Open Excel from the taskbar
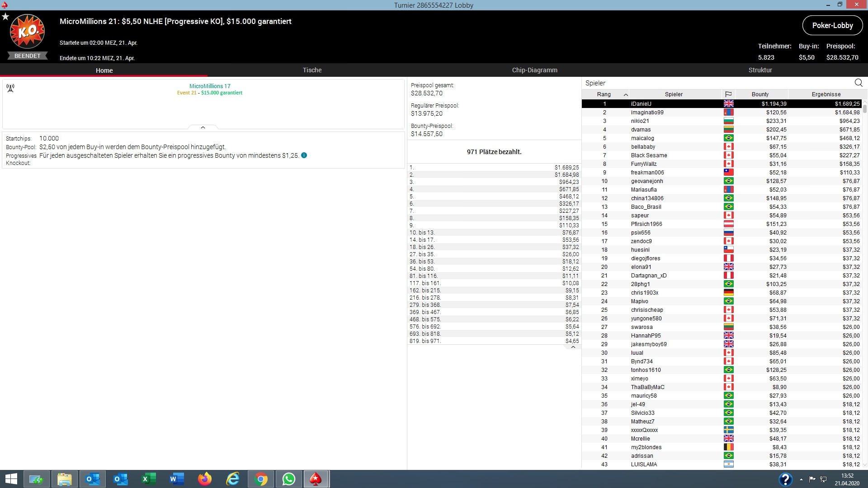The height and width of the screenshot is (488, 868). click(149, 479)
